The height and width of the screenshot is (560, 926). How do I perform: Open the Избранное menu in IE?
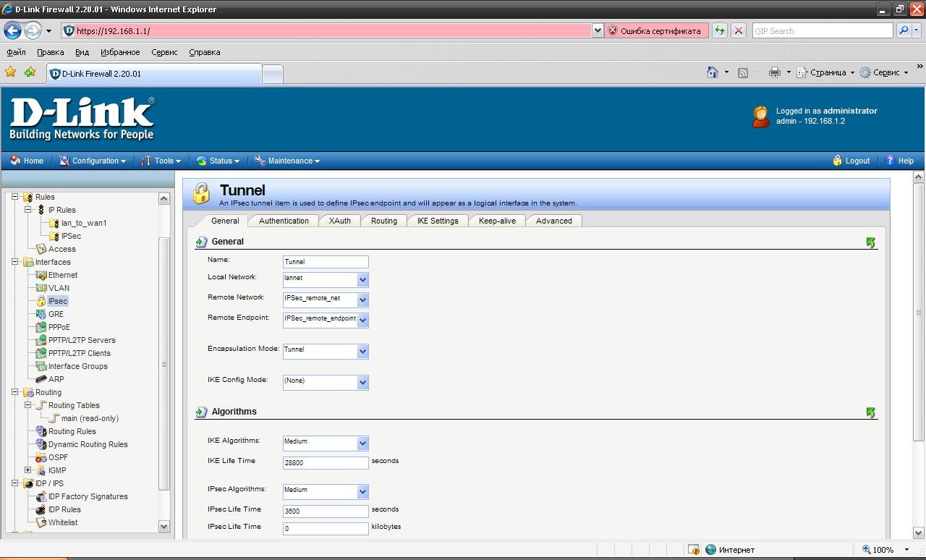(120, 52)
